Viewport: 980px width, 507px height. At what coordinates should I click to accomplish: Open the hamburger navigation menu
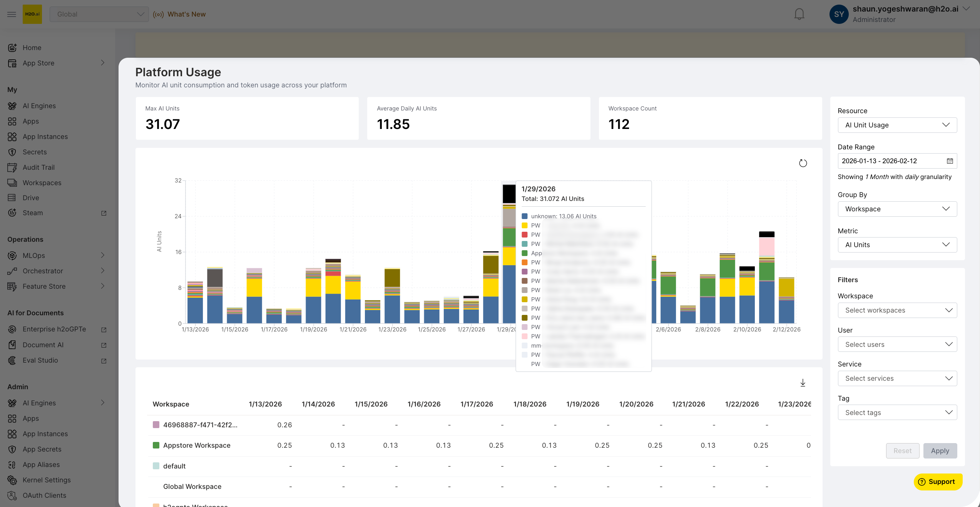click(12, 14)
